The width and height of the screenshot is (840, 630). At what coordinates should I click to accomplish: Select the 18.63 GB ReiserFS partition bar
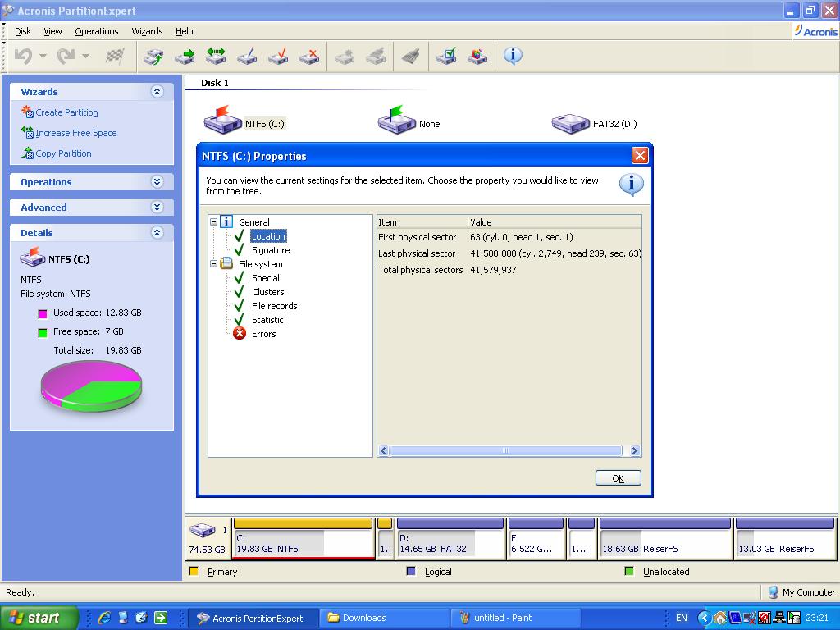[x=664, y=538]
